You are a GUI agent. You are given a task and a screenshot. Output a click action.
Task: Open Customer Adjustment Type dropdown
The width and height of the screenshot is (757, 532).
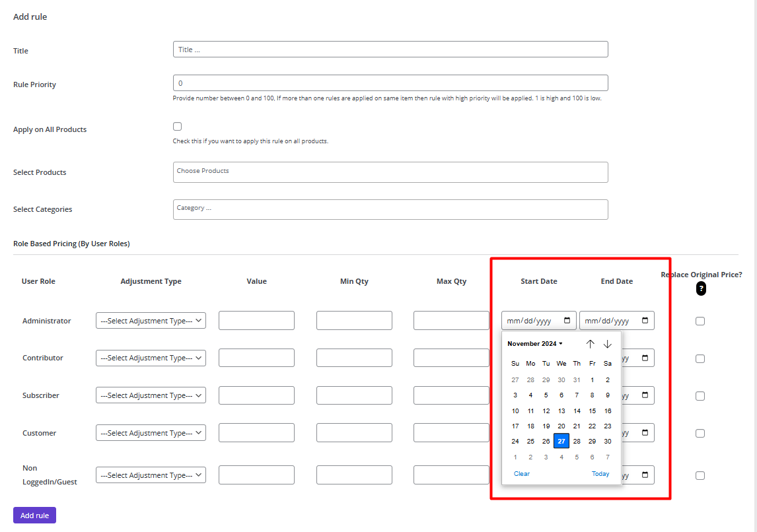tap(151, 433)
